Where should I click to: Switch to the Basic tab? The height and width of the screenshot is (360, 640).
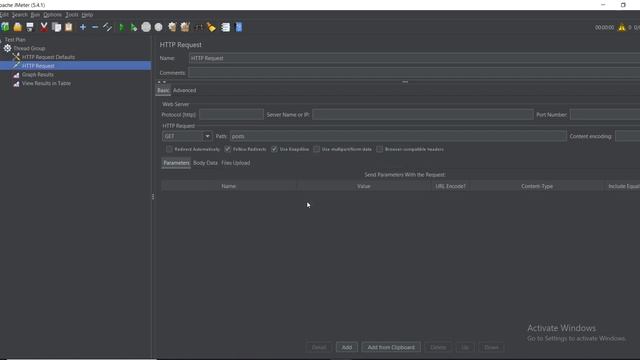point(163,90)
